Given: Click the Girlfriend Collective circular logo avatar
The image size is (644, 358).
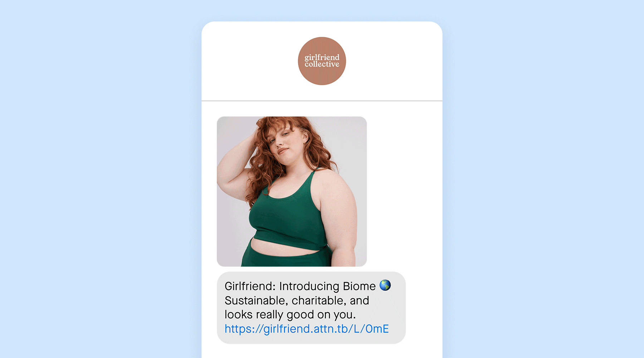Looking at the screenshot, I should pyautogui.click(x=322, y=61).
